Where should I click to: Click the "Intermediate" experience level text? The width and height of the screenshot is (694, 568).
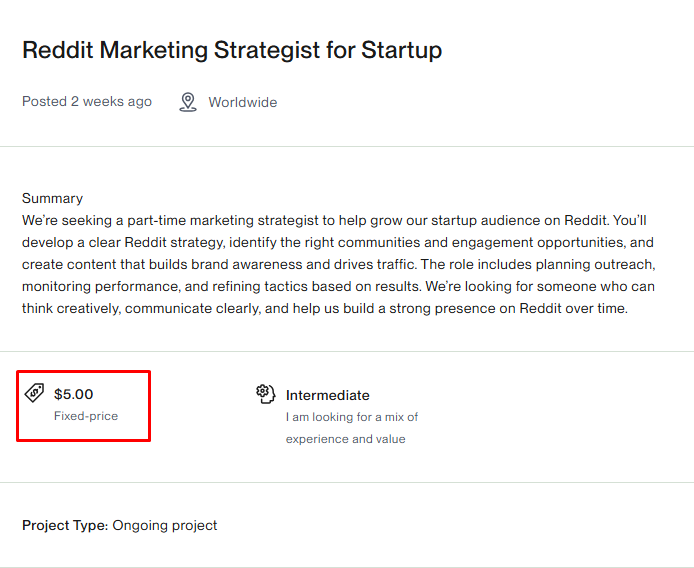coord(328,395)
